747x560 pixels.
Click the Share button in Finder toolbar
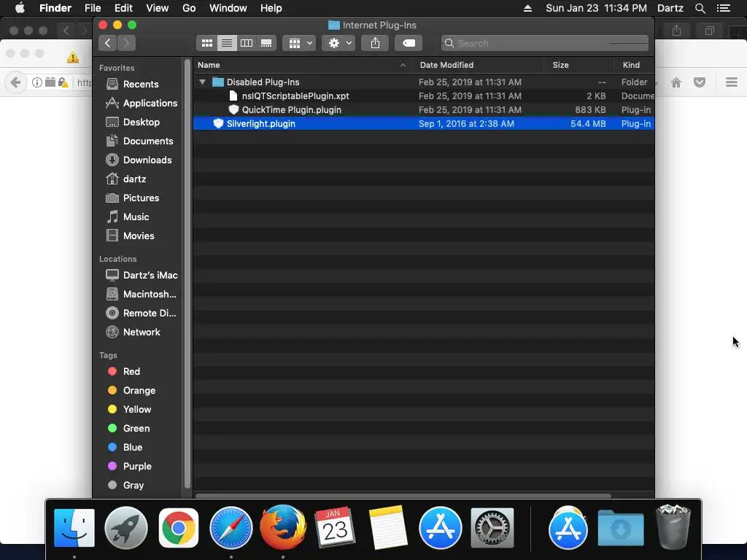(376, 43)
